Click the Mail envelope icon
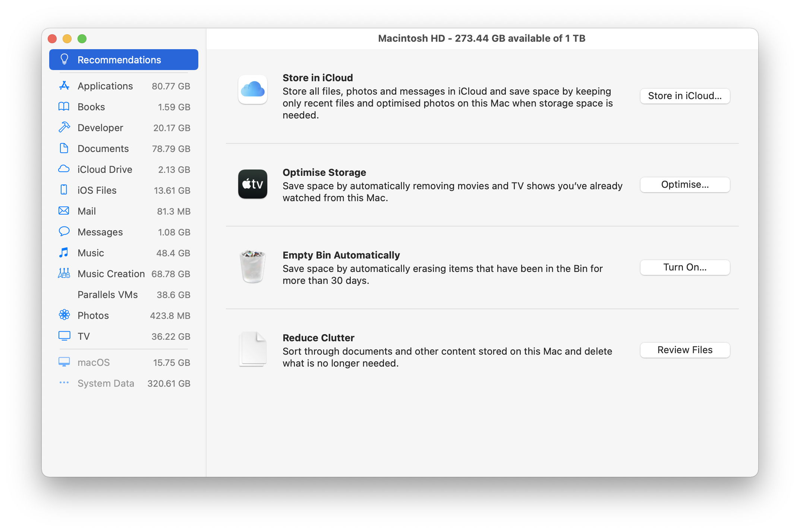Image resolution: width=800 pixels, height=532 pixels. [64, 211]
